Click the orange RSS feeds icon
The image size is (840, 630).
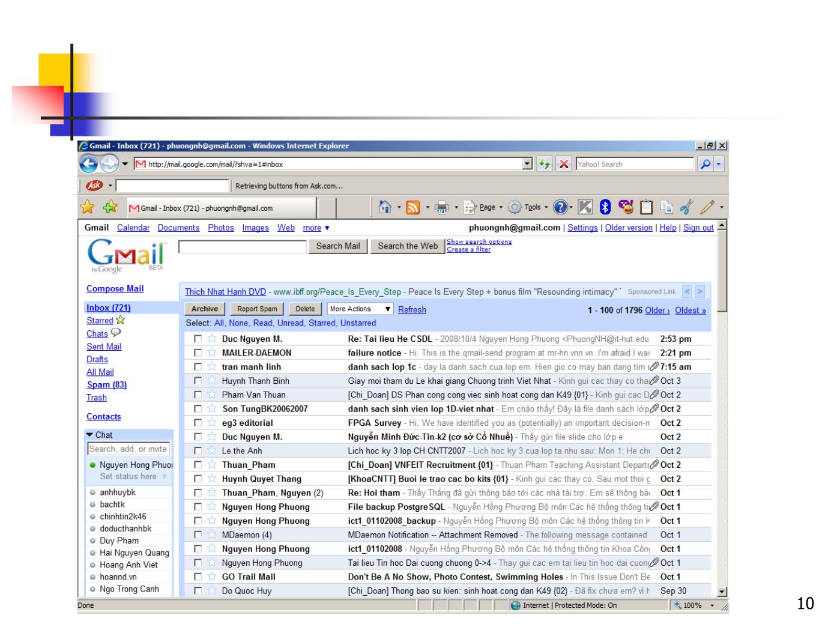pyautogui.click(x=413, y=207)
